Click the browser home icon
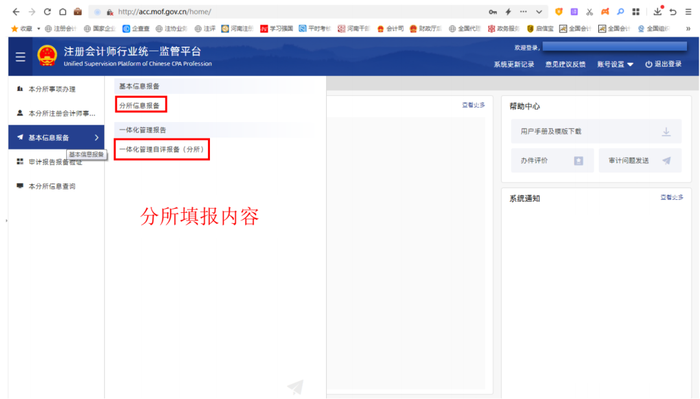700x399 pixels. click(x=62, y=12)
